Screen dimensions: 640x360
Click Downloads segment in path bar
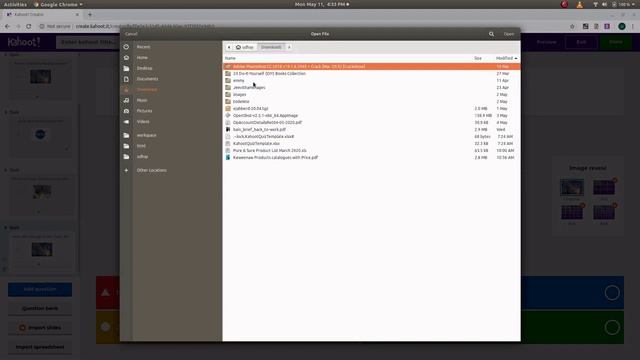[271, 47]
